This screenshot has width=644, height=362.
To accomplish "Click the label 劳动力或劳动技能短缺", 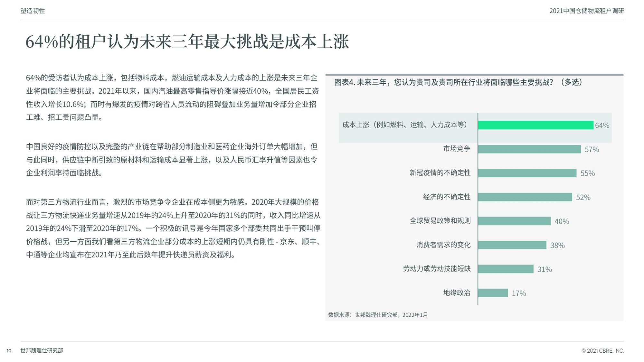I will coord(437,269).
